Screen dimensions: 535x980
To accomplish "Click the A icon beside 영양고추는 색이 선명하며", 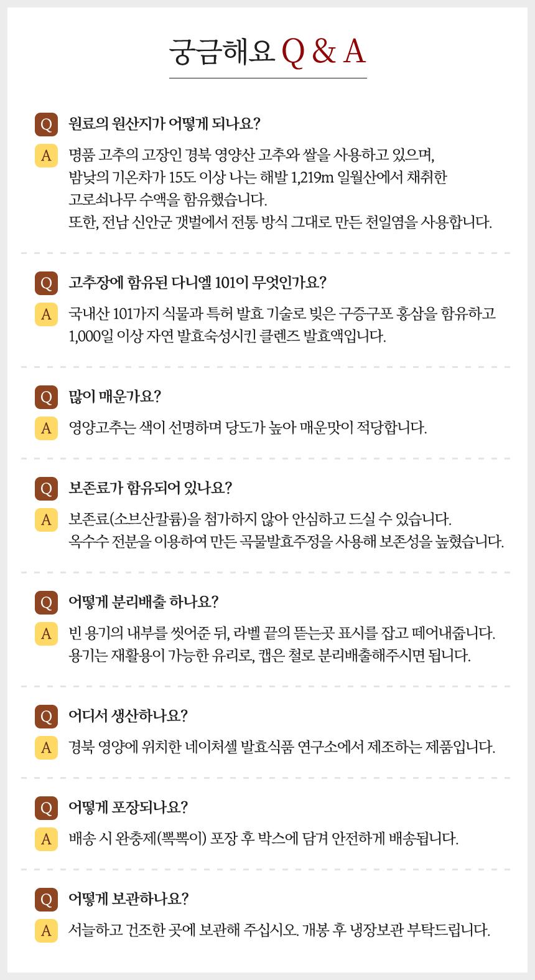I will pos(46,428).
